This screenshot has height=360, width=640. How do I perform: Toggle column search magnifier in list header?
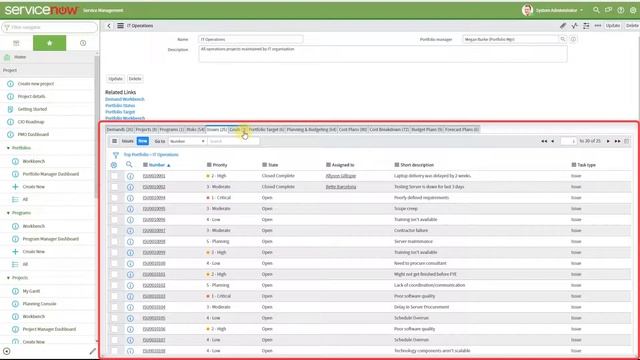coord(129,164)
